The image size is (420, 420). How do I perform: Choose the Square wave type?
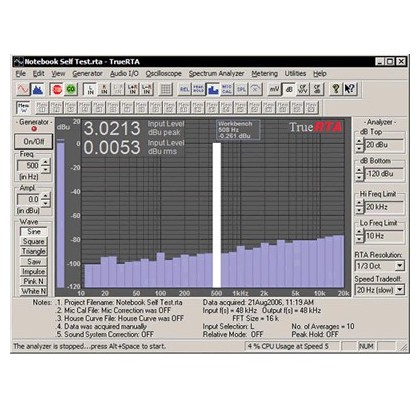(x=34, y=241)
